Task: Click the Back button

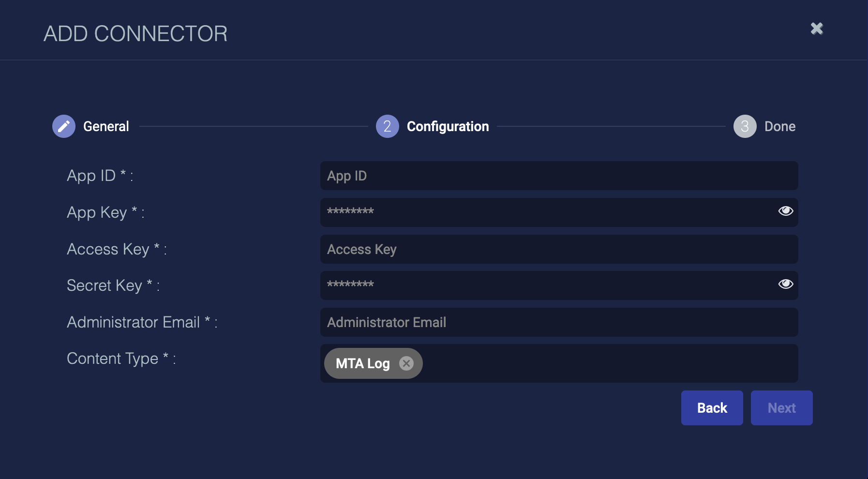Action: tap(712, 408)
